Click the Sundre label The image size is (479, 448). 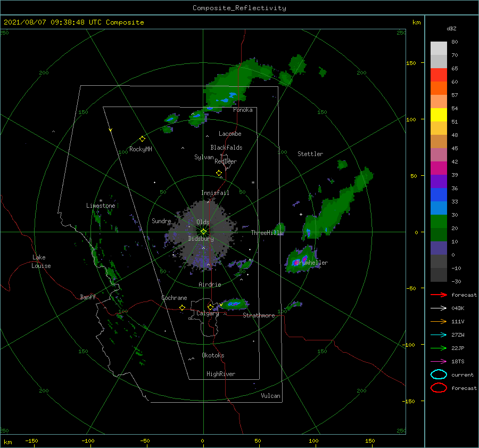(x=161, y=221)
